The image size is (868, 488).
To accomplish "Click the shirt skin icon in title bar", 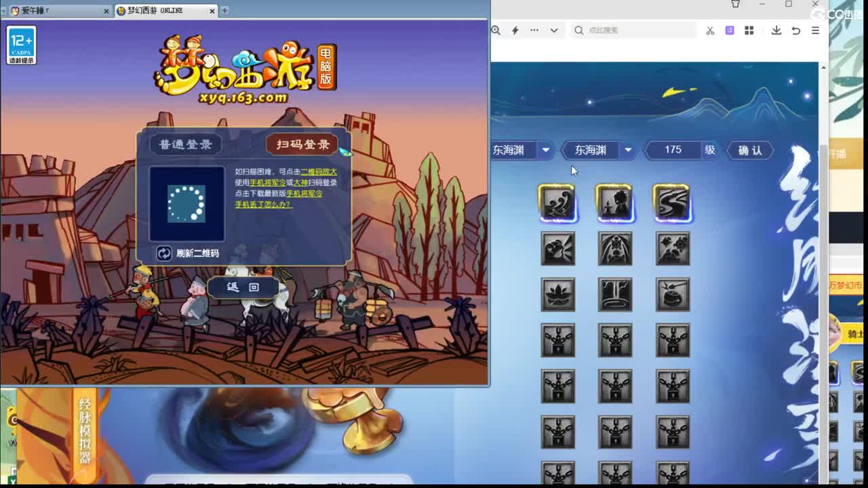I will (735, 4).
